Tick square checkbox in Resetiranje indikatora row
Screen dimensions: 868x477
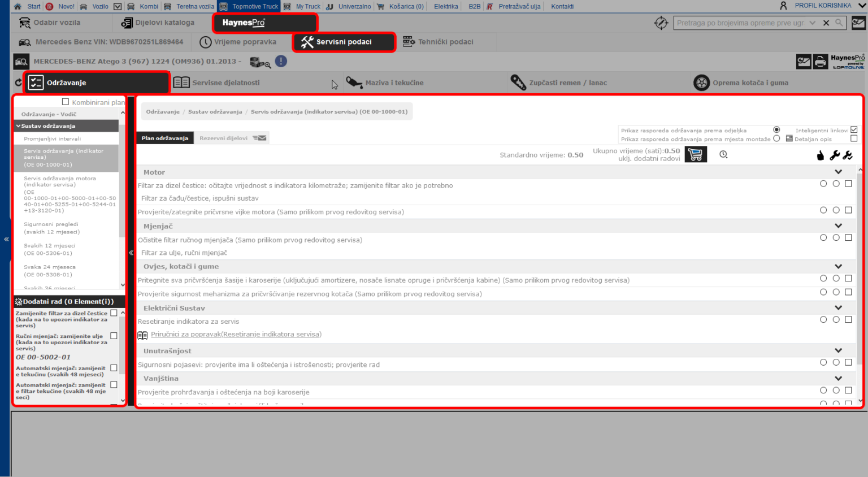click(848, 320)
